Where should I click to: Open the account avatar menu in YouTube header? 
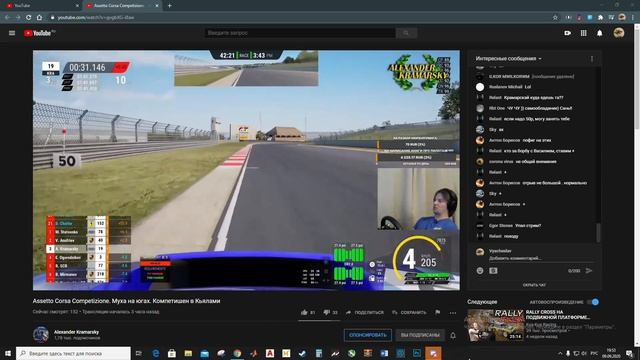619,33
